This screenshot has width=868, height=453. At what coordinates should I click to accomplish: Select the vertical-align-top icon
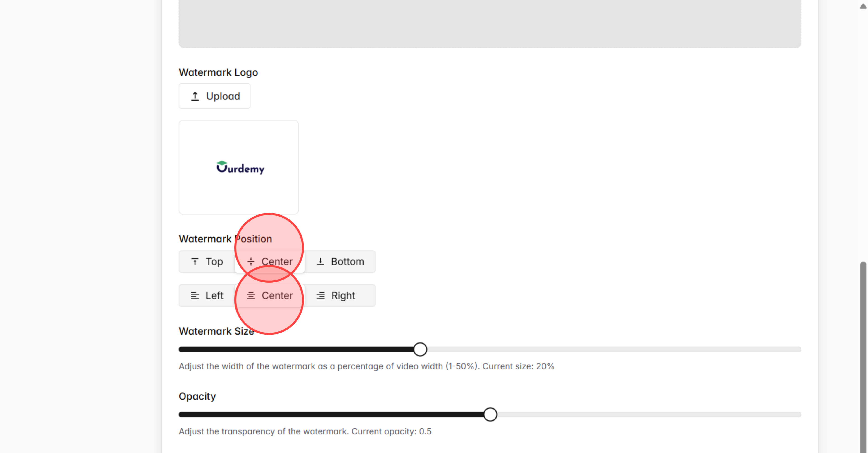(195, 261)
